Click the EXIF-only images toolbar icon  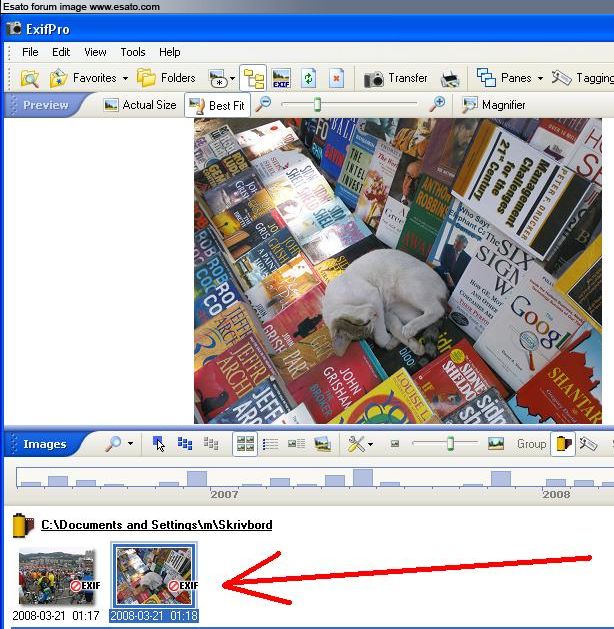coord(281,78)
